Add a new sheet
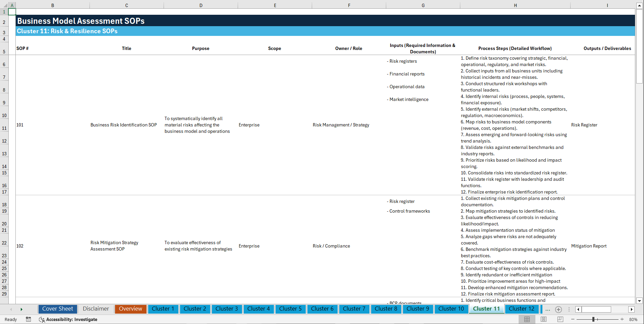The image size is (644, 324). coord(559,309)
